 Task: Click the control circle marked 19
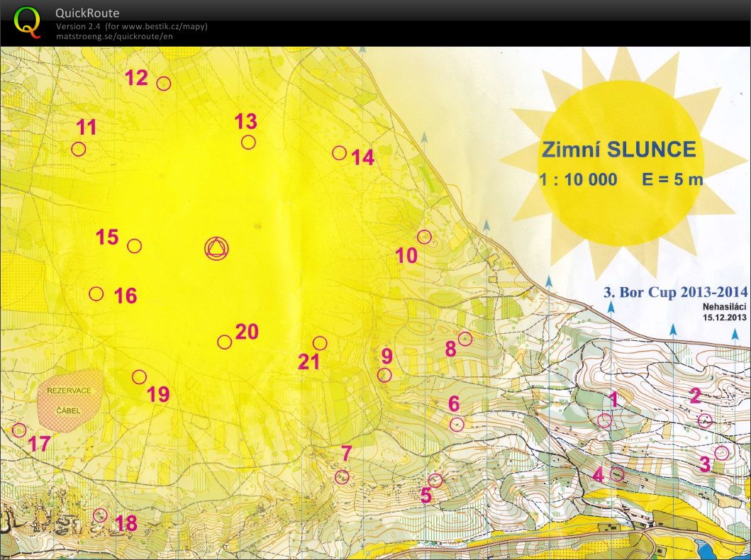(139, 377)
